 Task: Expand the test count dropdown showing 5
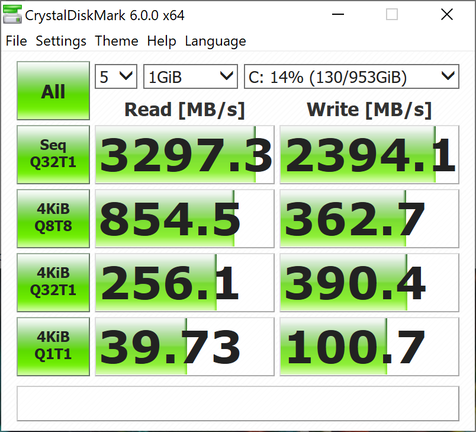click(116, 77)
